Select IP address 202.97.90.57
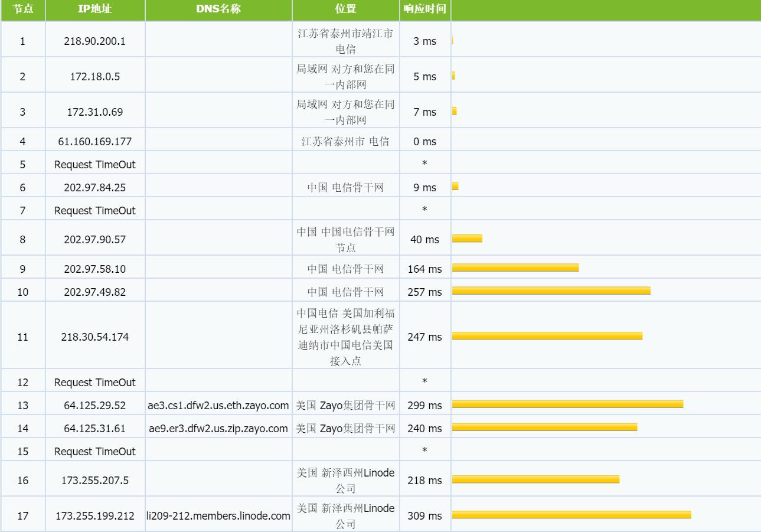Screen dimensions: 761x532 (95, 240)
